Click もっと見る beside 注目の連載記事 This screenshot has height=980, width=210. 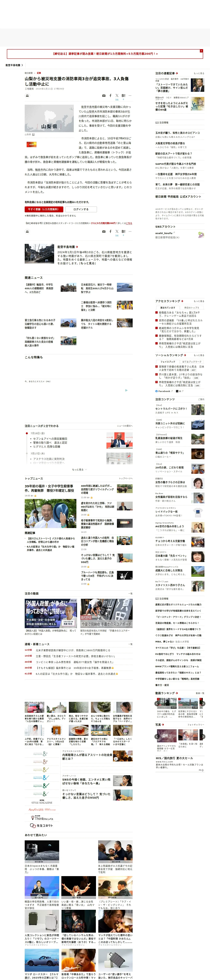pyautogui.click(x=199, y=73)
